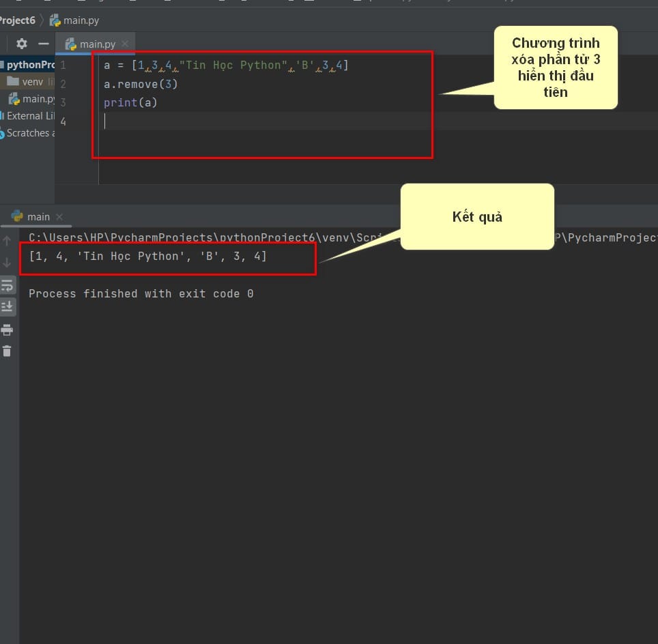Close the main run tab

[x=59, y=216]
